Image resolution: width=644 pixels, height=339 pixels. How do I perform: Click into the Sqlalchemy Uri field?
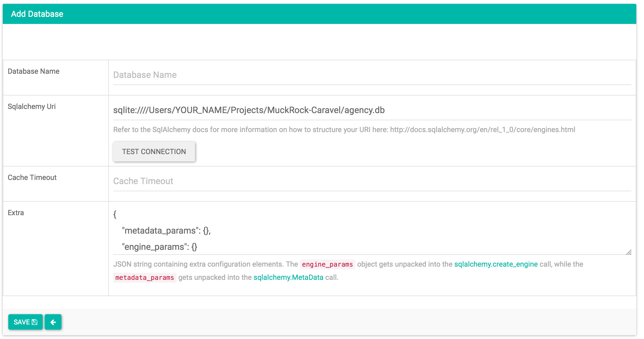click(372, 110)
